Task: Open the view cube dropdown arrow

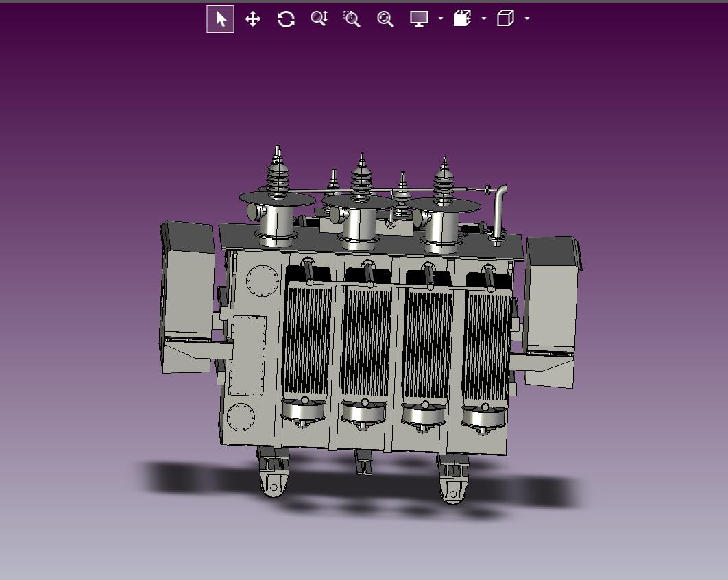Action: (x=527, y=19)
